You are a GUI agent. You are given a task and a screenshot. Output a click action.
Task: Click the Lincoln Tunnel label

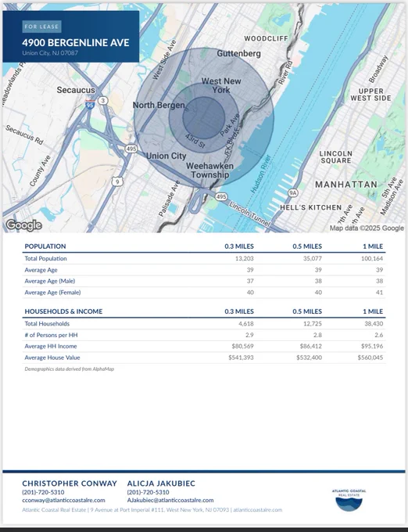coord(250,214)
